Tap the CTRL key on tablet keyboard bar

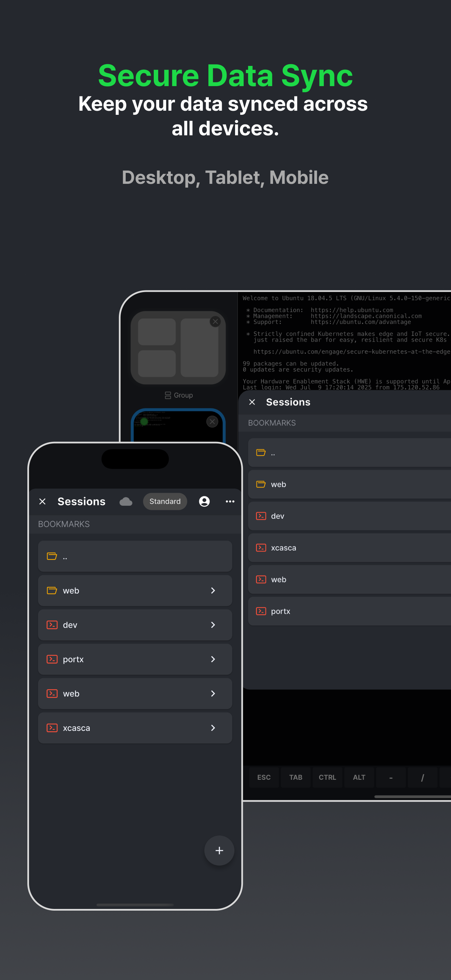coord(327,777)
